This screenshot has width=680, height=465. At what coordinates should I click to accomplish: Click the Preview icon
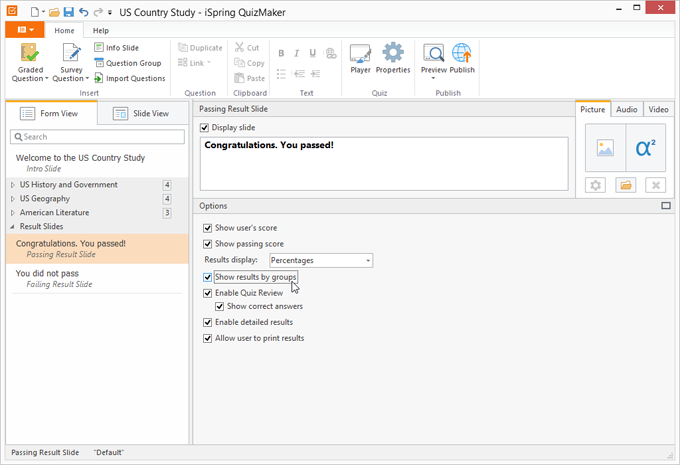coord(434,53)
